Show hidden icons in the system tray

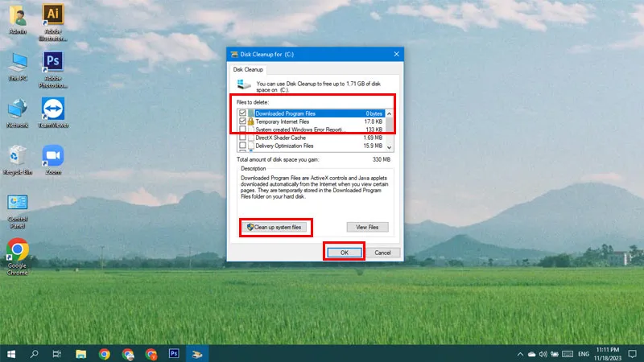coord(520,354)
